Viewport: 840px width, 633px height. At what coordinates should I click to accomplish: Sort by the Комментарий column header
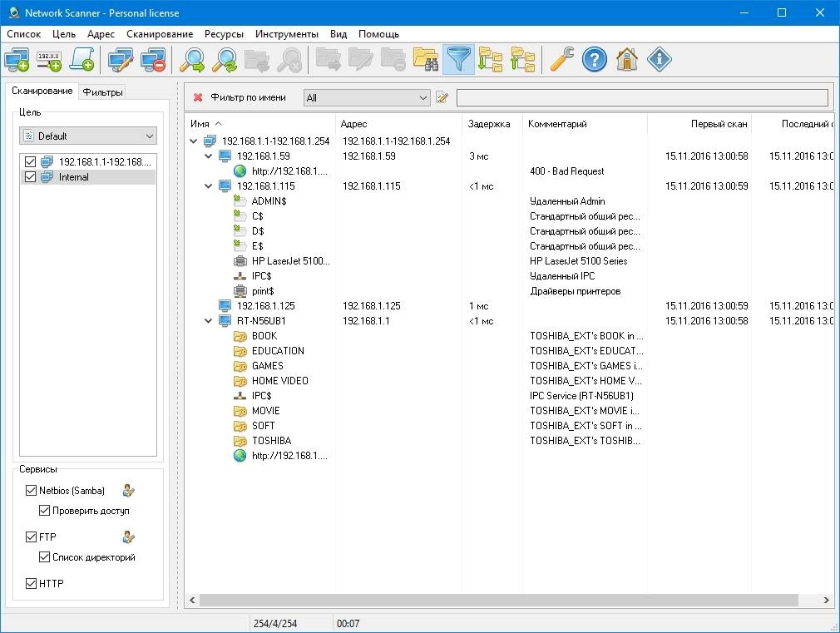pos(585,124)
